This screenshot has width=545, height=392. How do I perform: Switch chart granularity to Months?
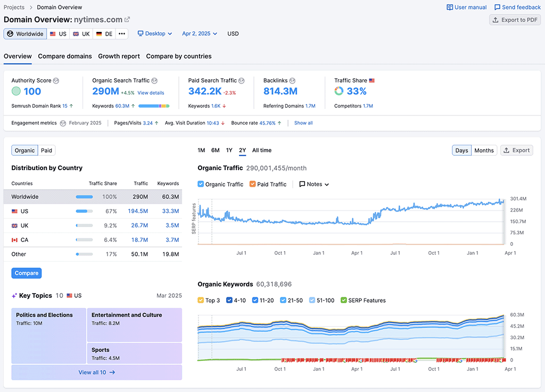point(484,151)
